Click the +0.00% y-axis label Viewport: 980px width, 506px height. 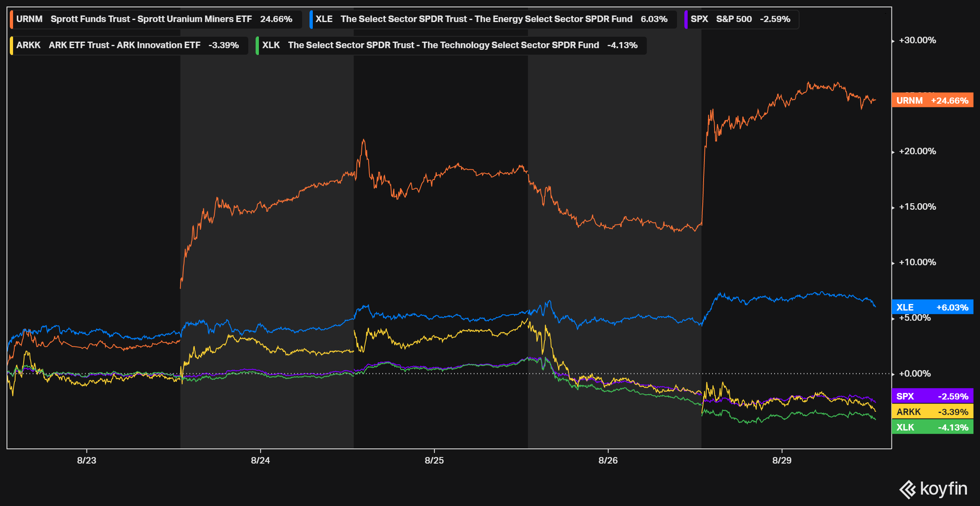tap(915, 374)
